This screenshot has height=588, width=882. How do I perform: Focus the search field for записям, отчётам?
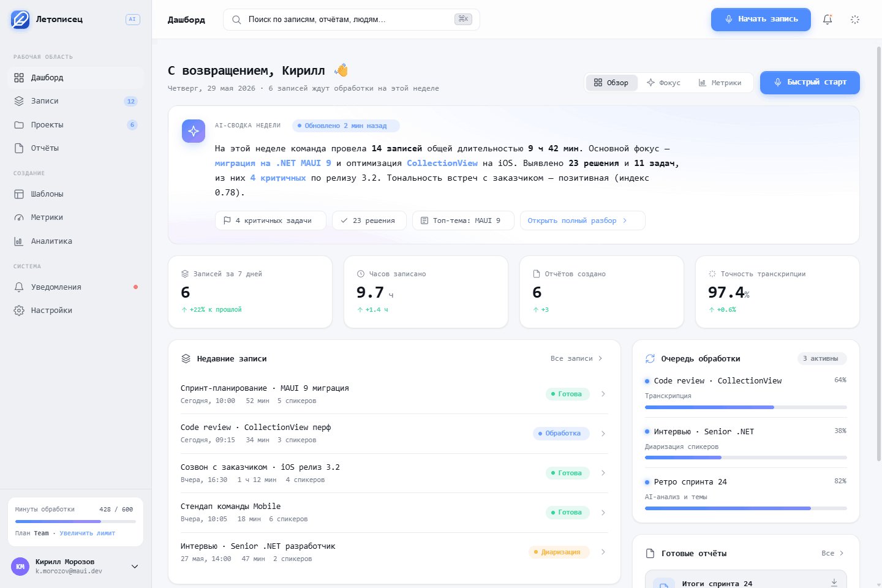tap(352, 20)
